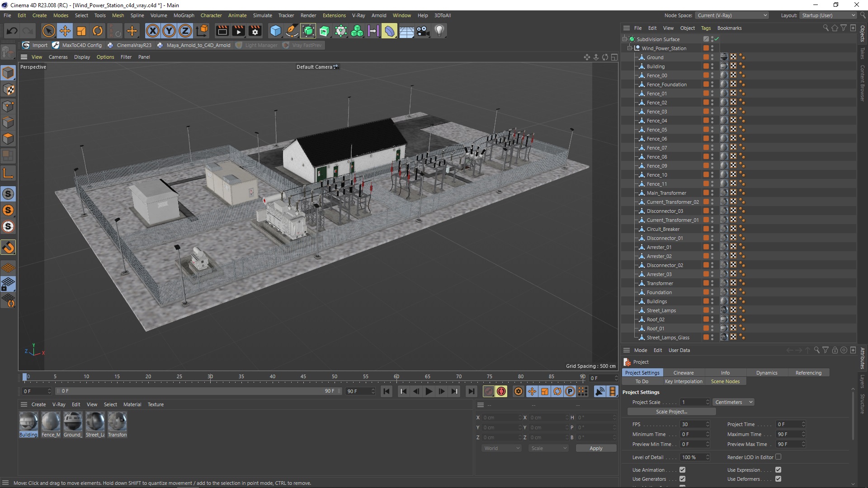The height and width of the screenshot is (488, 868).
Task: Activate the Move tool in top toolbar
Action: point(65,31)
